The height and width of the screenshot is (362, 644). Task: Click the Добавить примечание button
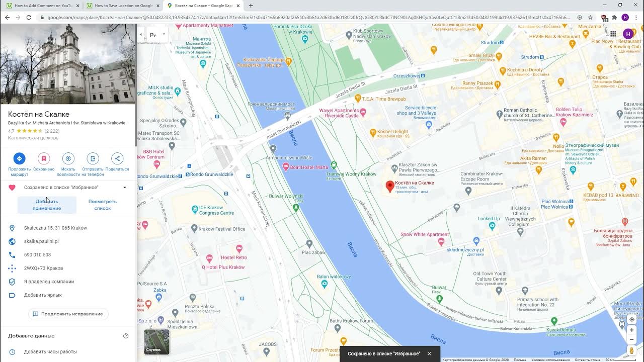[x=47, y=205]
